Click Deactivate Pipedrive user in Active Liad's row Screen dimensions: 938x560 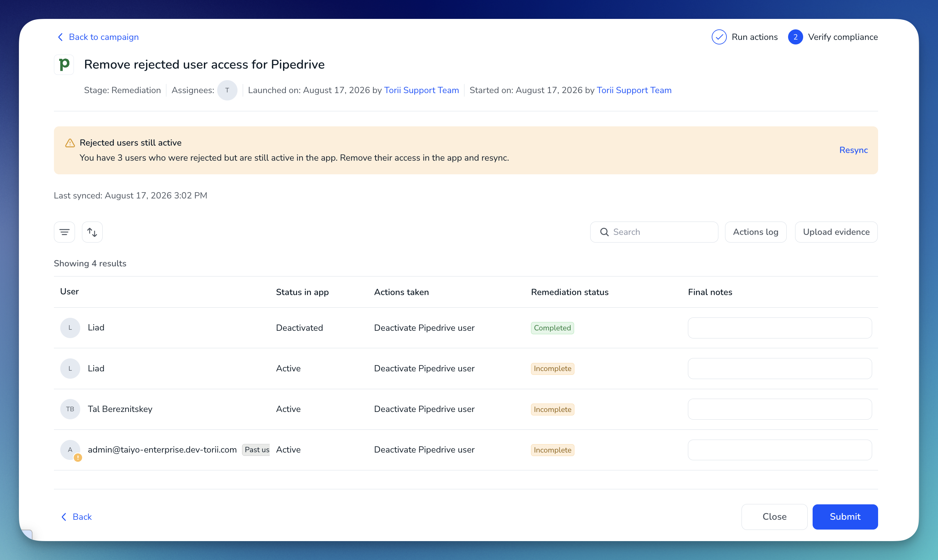coord(425,369)
